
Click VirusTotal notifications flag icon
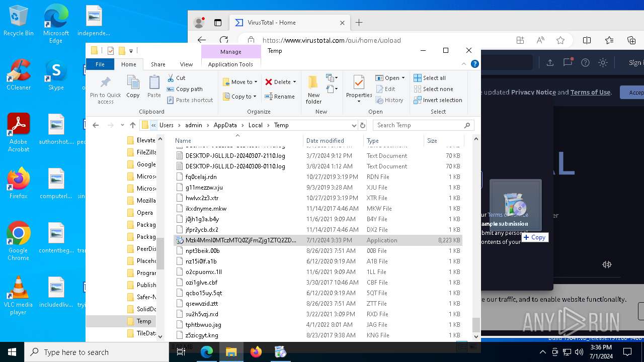pos(568,63)
